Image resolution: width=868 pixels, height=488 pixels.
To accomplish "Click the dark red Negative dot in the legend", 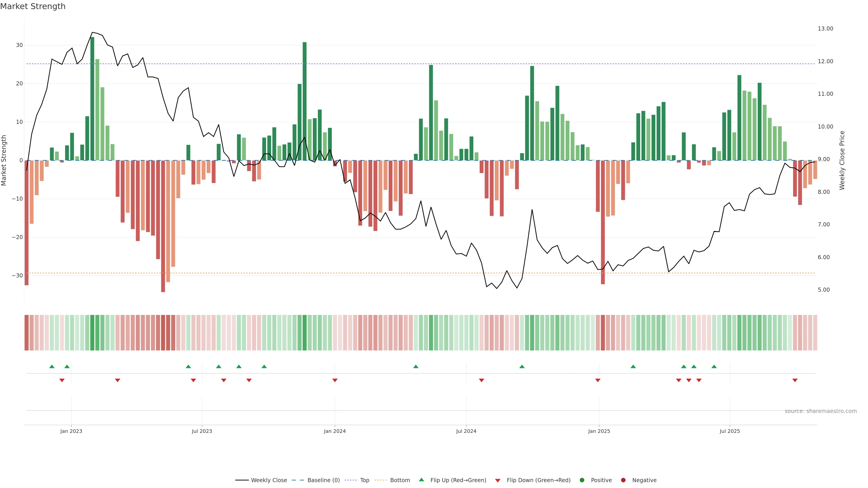I will tap(623, 480).
